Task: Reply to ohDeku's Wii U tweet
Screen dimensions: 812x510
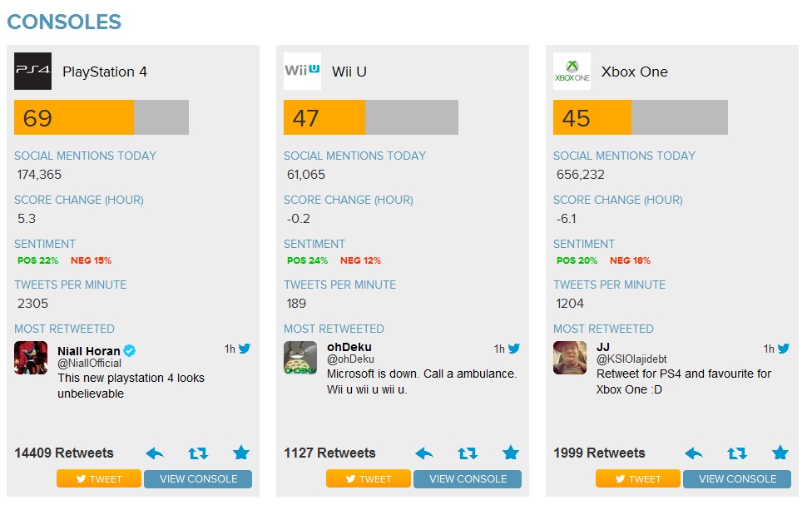Action: 424,453
